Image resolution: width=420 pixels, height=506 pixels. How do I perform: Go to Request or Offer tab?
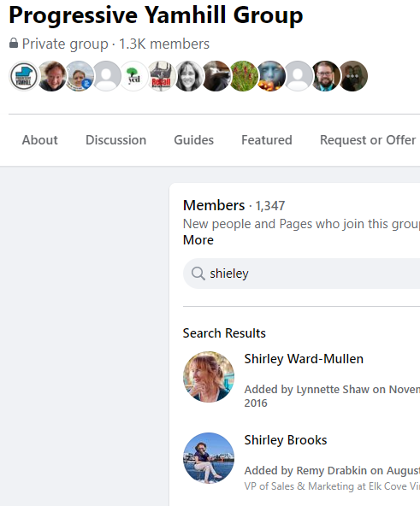368,140
